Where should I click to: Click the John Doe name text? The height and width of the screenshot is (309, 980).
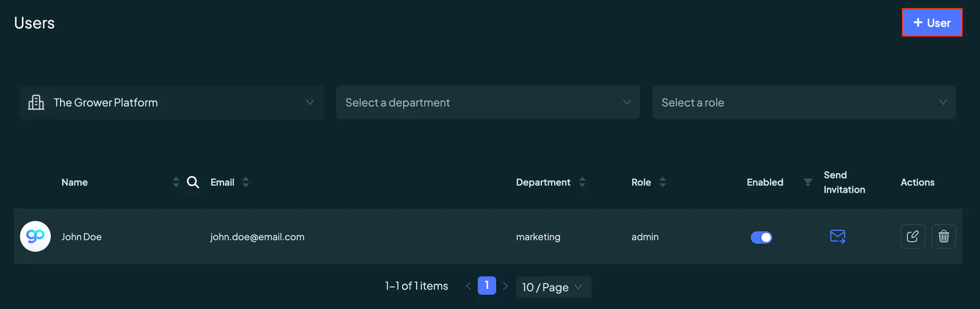click(x=81, y=237)
